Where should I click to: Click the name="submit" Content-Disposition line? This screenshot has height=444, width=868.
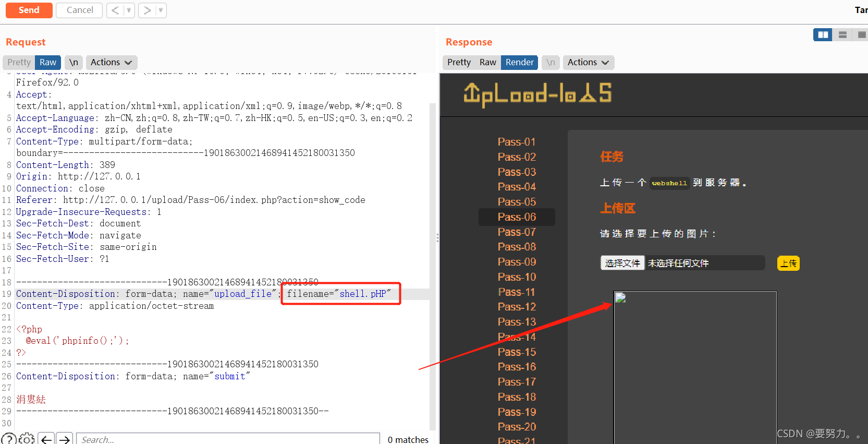(x=133, y=376)
